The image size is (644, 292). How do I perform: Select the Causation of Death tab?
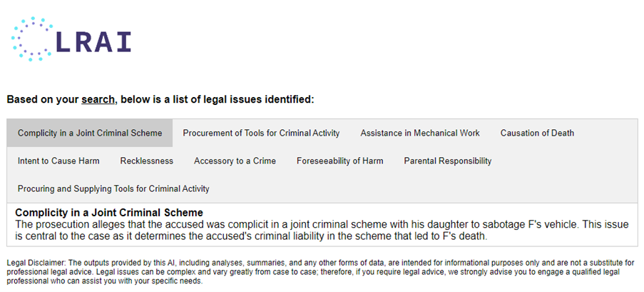(537, 133)
